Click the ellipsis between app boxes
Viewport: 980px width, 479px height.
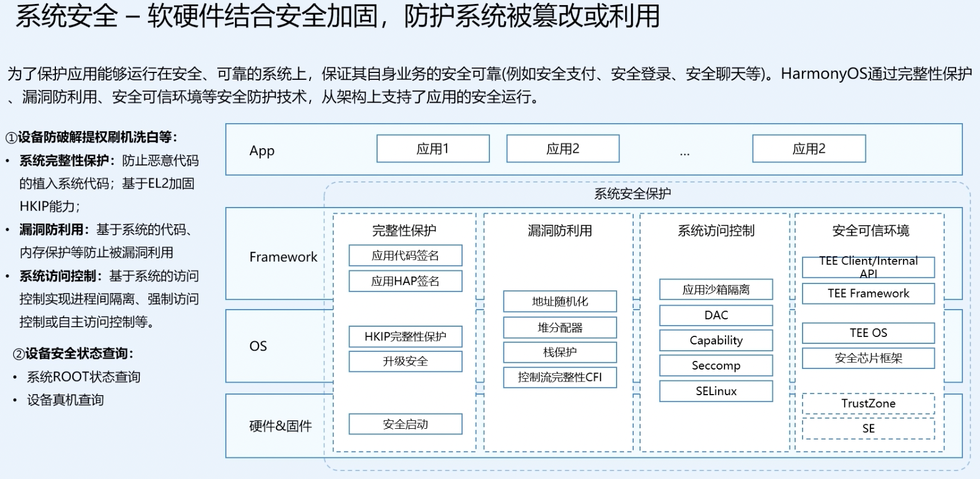pyautogui.click(x=685, y=153)
